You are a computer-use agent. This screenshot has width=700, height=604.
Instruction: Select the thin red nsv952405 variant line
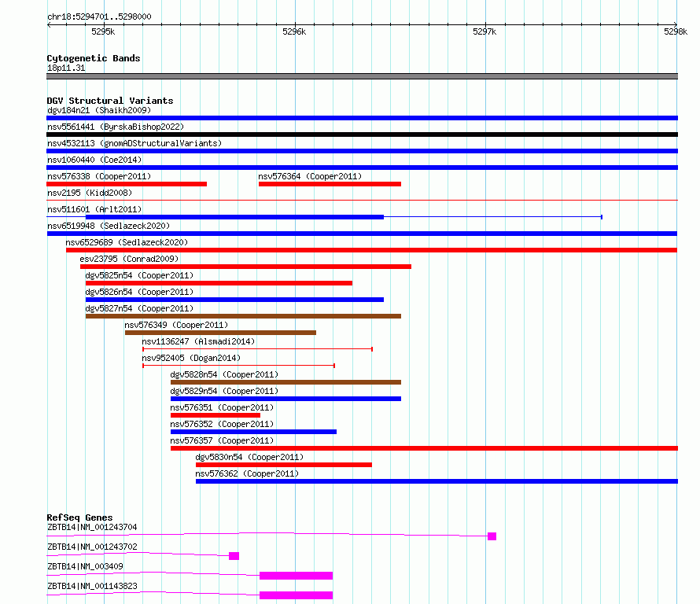[x=239, y=366]
